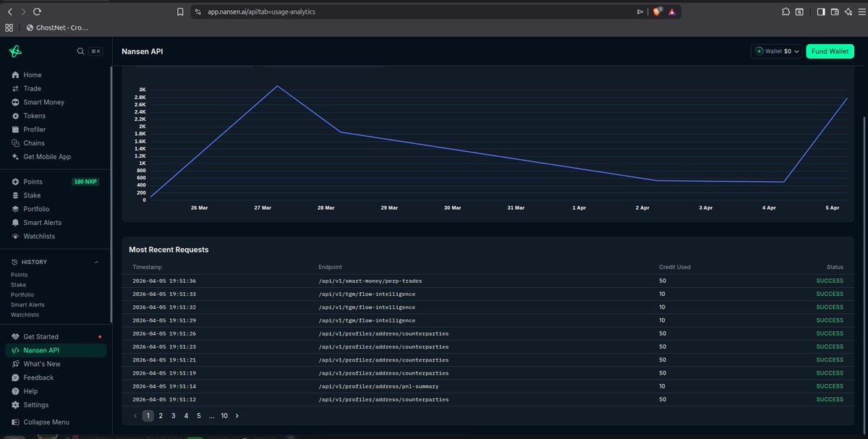
Task: Open the browser apps grid icon
Action: 9,27
